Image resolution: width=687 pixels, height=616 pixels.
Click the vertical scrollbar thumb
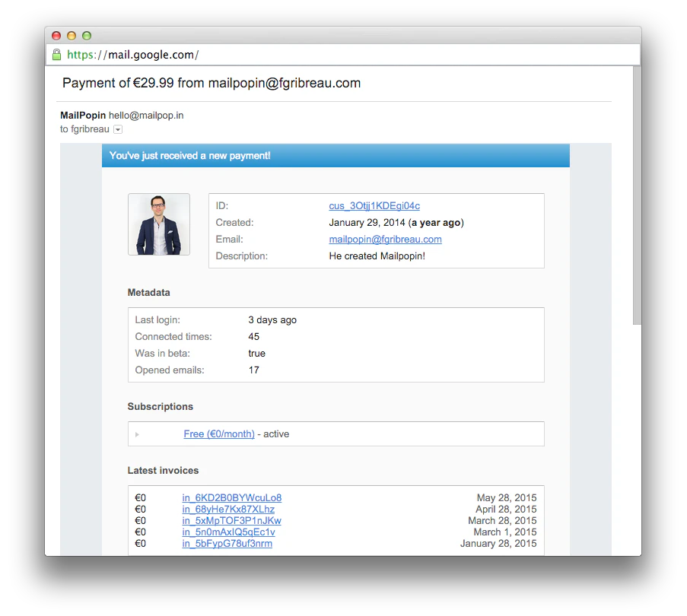637,195
